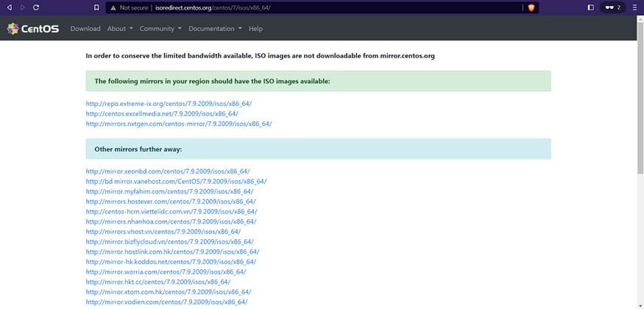This screenshot has width=644, height=309.
Task: Click the 'Other mirrors further away' heading
Action: pos(138,149)
